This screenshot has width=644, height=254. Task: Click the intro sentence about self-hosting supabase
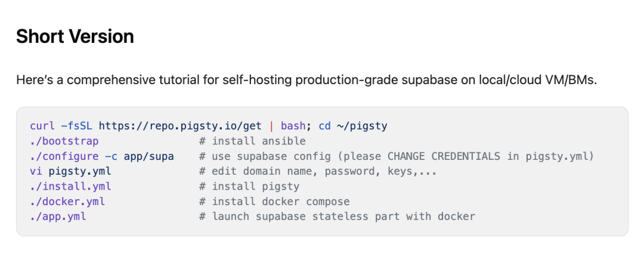pyautogui.click(x=306, y=80)
